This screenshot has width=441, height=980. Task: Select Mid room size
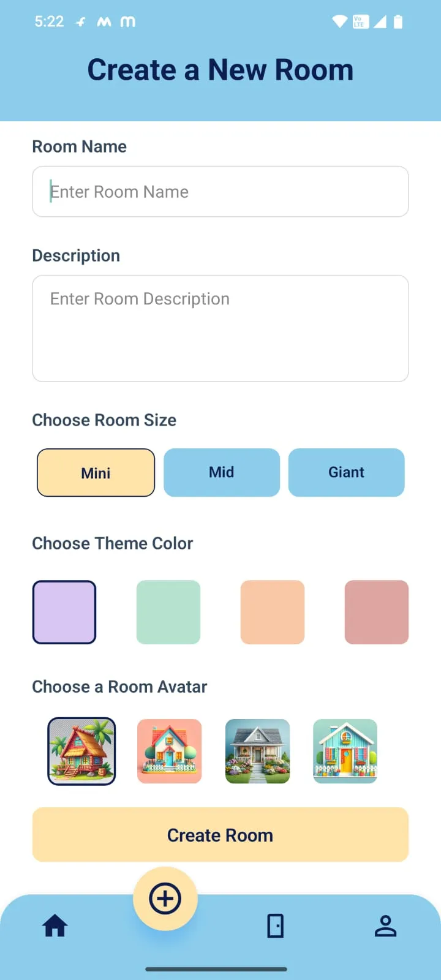click(222, 472)
